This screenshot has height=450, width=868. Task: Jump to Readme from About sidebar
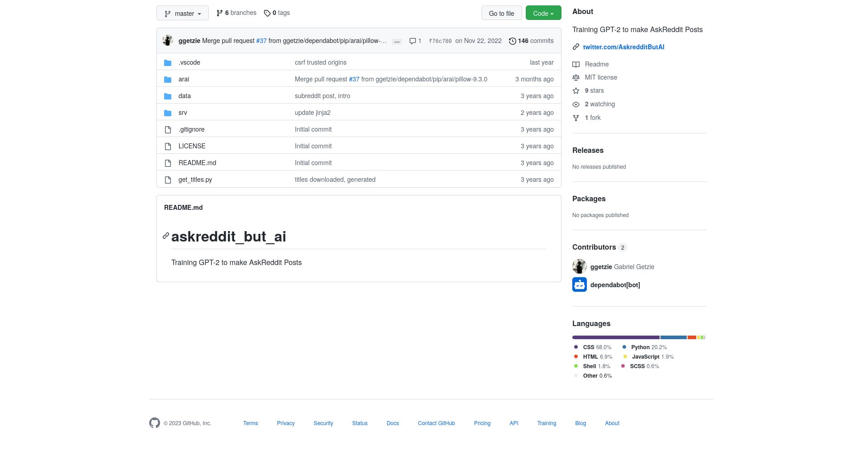597,64
